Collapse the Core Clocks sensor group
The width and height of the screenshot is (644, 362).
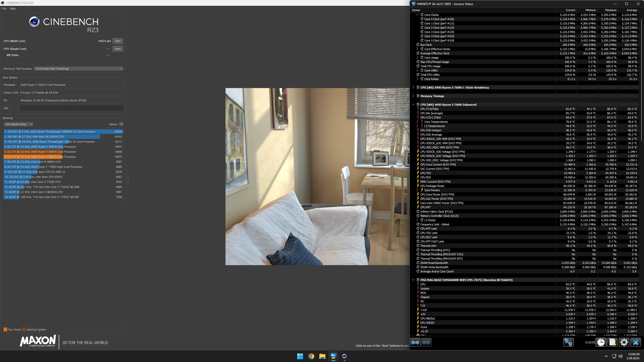(x=417, y=15)
